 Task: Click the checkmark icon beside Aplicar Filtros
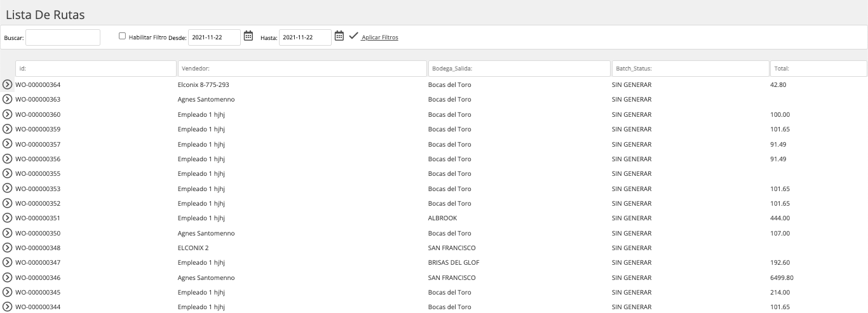click(353, 36)
